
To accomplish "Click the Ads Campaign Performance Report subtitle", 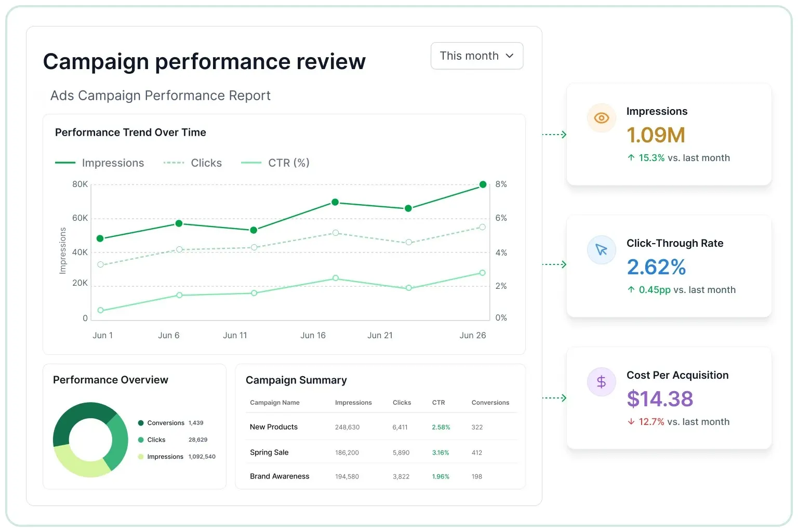I will 161,96.
